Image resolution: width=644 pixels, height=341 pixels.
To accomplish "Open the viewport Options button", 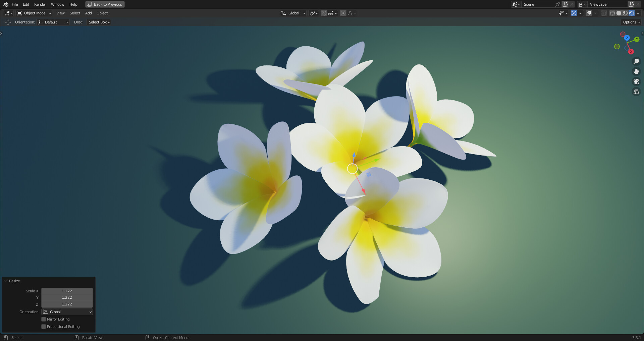I will point(631,22).
